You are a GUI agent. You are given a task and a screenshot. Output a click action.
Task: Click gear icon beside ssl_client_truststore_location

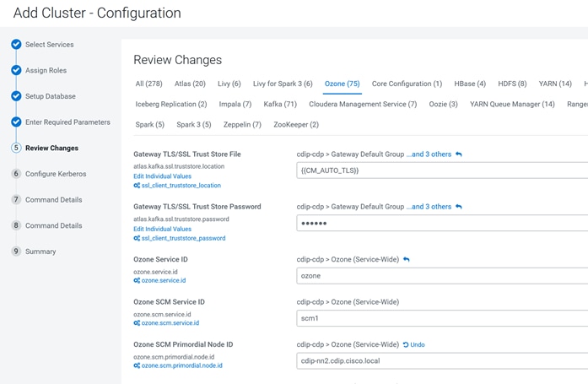coord(137,186)
